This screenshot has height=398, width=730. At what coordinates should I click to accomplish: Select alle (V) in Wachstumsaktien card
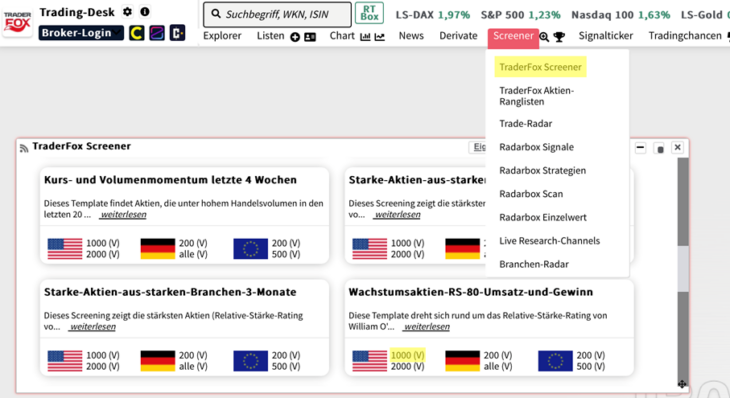pyautogui.click(x=498, y=366)
